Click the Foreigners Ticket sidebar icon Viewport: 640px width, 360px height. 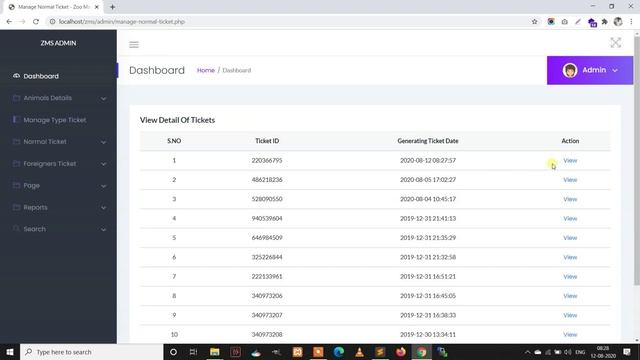coord(16,163)
